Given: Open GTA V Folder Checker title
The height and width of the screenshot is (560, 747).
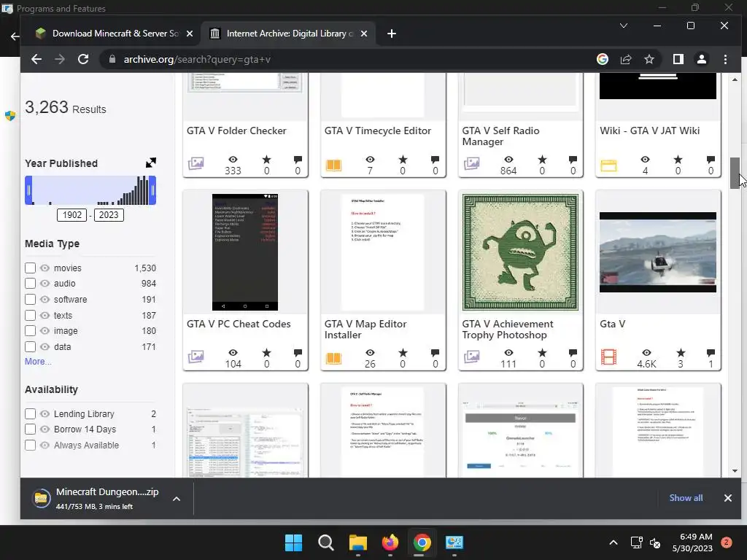Looking at the screenshot, I should point(236,131).
